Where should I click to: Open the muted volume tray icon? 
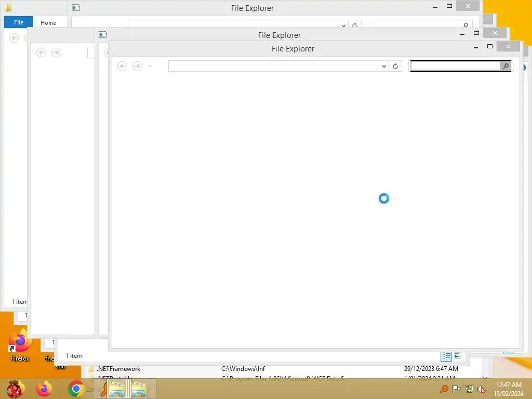(481, 389)
